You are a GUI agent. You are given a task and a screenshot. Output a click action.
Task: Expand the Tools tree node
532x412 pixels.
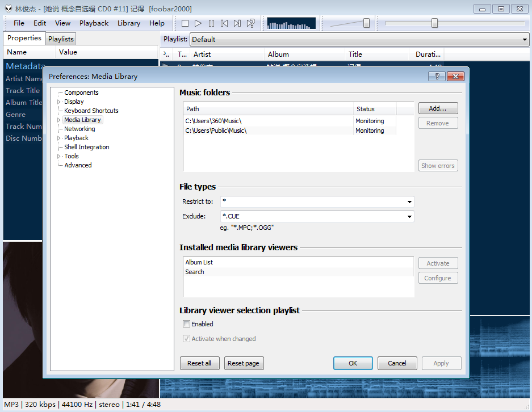[58, 156]
